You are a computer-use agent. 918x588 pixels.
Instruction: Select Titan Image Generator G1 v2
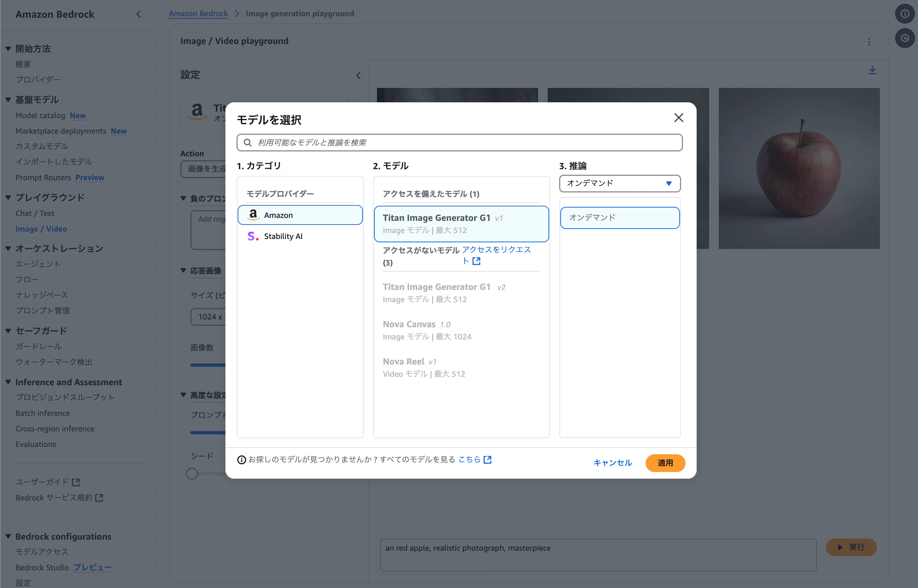point(461,293)
